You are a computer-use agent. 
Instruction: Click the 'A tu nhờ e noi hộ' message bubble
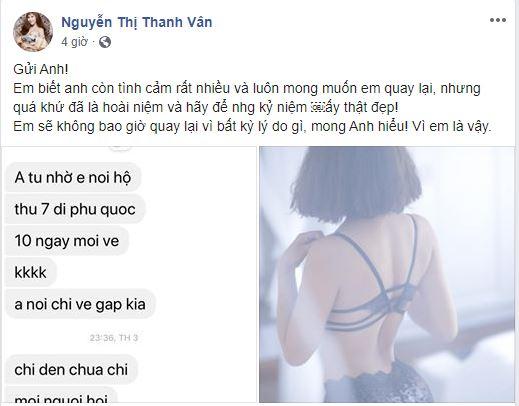(x=73, y=177)
